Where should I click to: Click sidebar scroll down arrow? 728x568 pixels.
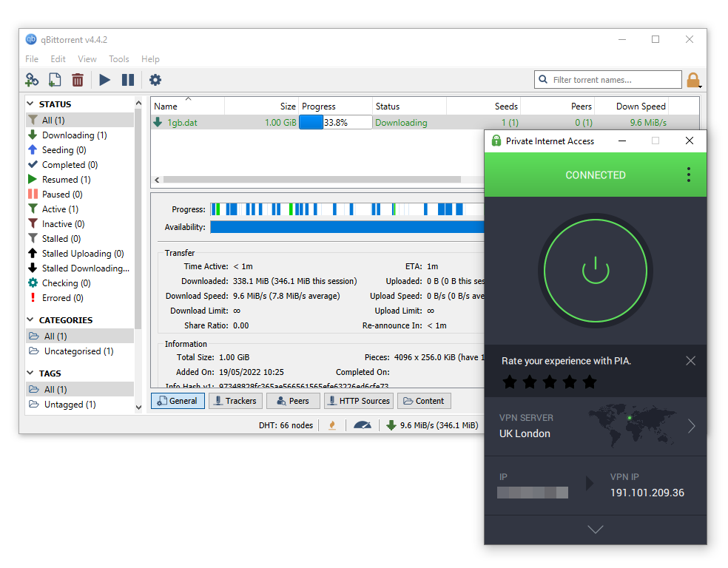[x=138, y=408]
